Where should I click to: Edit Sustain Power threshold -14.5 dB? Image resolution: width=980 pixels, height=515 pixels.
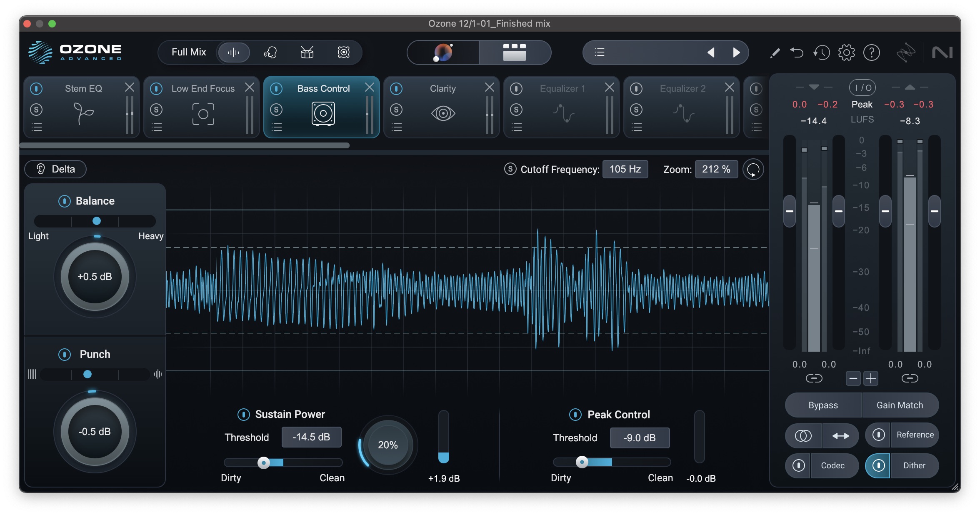tap(311, 437)
